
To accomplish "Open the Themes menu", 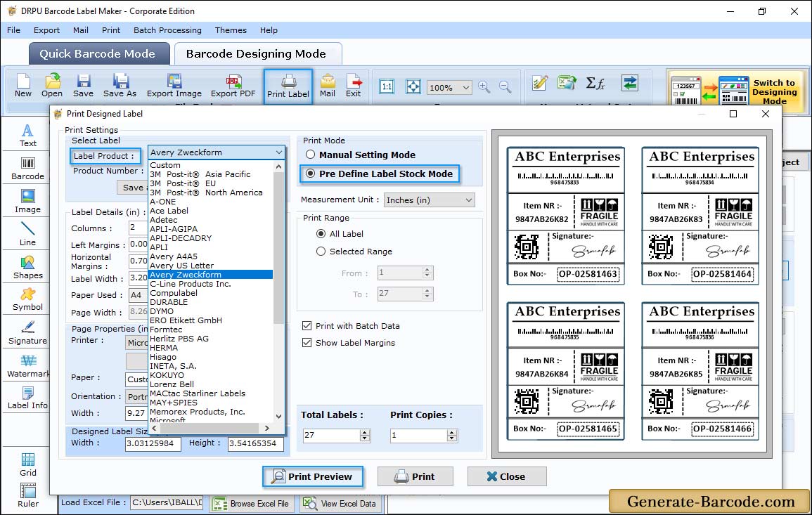I will 231,30.
